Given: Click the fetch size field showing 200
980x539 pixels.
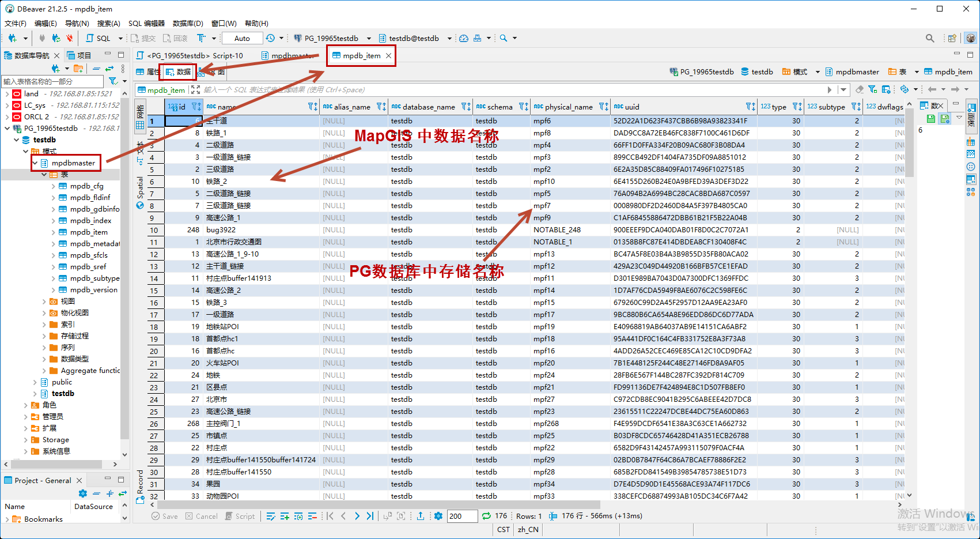Looking at the screenshot, I should (462, 516).
